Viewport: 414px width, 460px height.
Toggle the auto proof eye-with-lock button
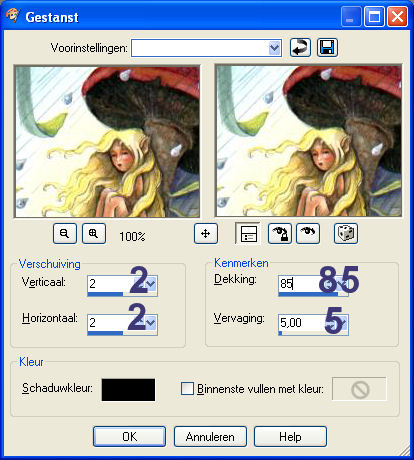[x=280, y=234]
